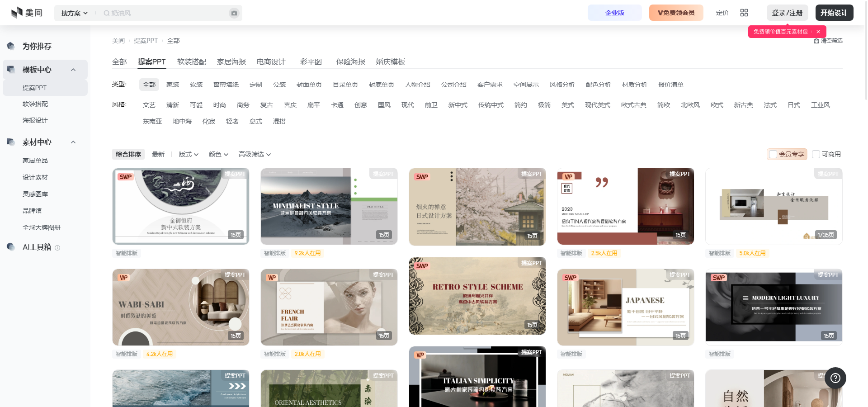Image resolution: width=868 pixels, height=407 pixels.
Task: Select the 北欧风 style filter
Action: [690, 105]
